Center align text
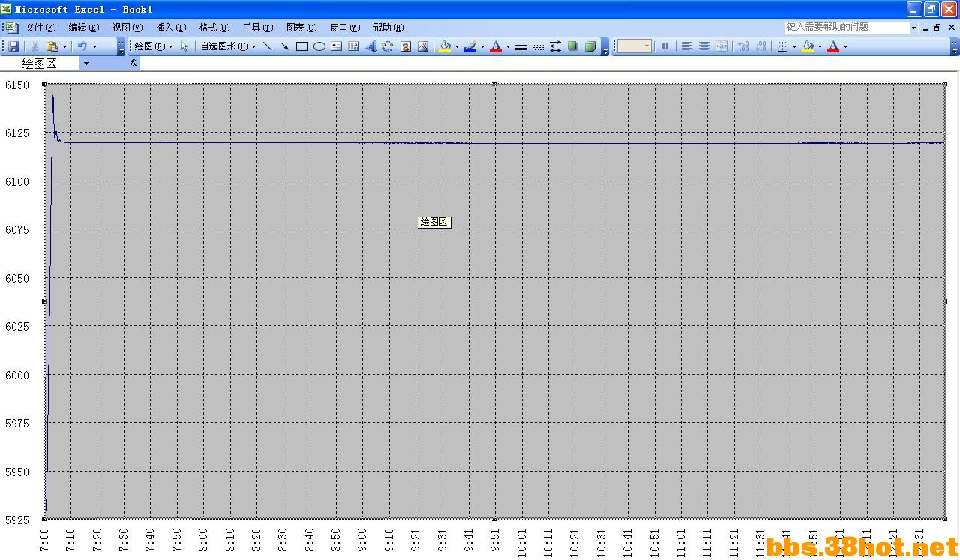The width and height of the screenshot is (960, 560). pyautogui.click(x=703, y=46)
